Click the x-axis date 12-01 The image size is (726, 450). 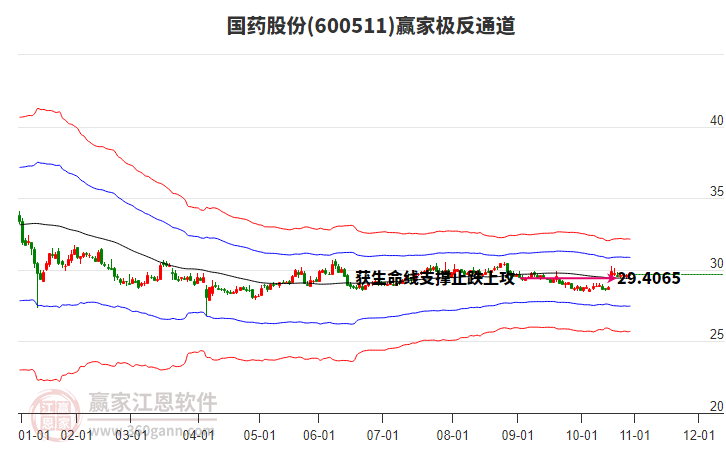[699, 436]
